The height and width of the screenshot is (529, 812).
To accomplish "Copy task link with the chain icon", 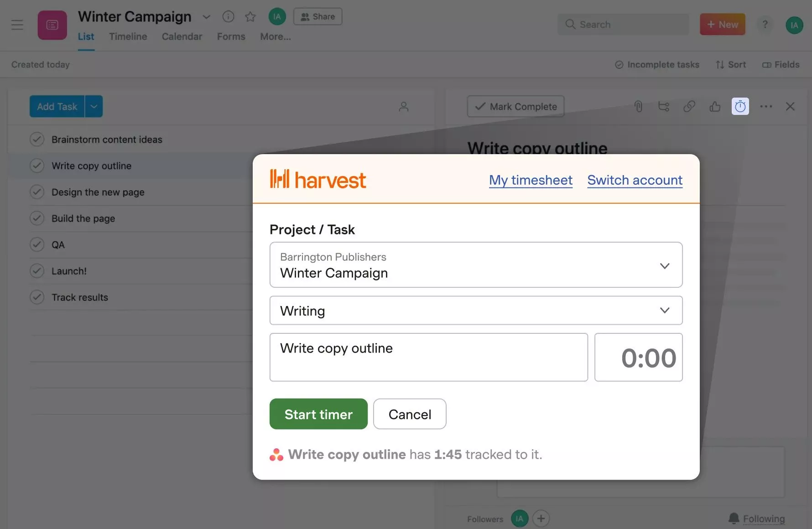I will (x=689, y=107).
